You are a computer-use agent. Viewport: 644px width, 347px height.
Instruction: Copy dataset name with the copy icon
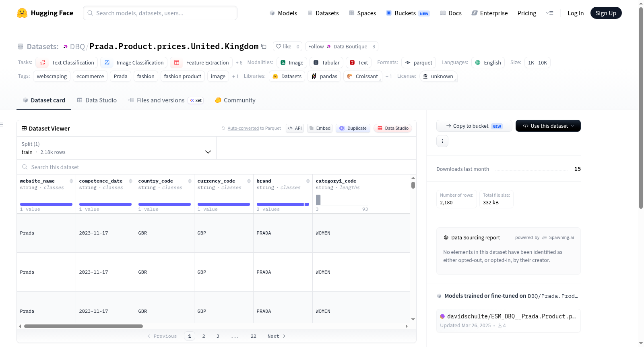[264, 46]
